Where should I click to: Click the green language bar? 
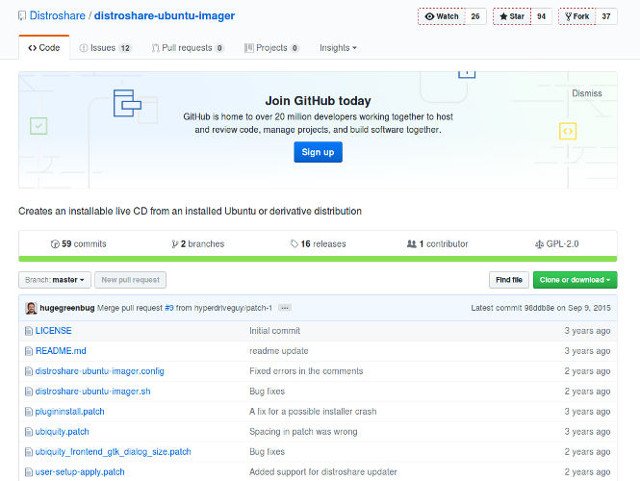(318, 259)
